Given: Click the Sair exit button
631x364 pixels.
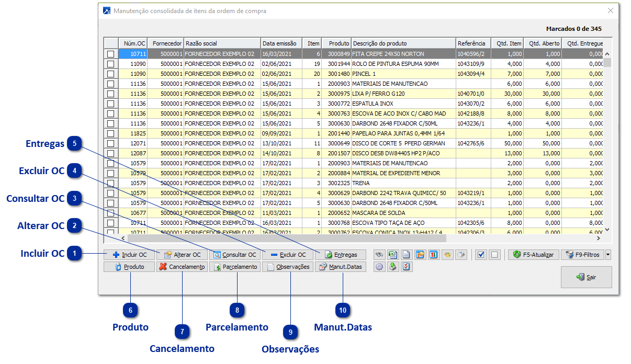Looking at the screenshot, I should point(586,277).
